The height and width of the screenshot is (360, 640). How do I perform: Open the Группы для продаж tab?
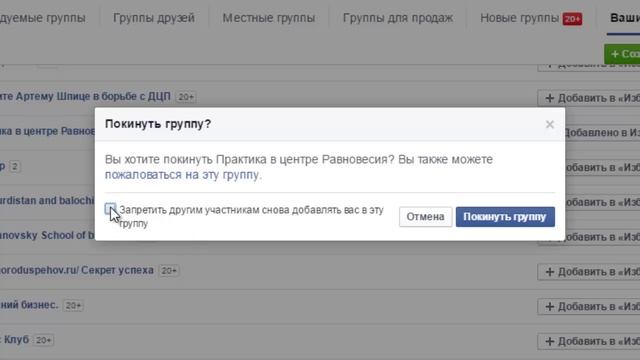pyautogui.click(x=398, y=18)
